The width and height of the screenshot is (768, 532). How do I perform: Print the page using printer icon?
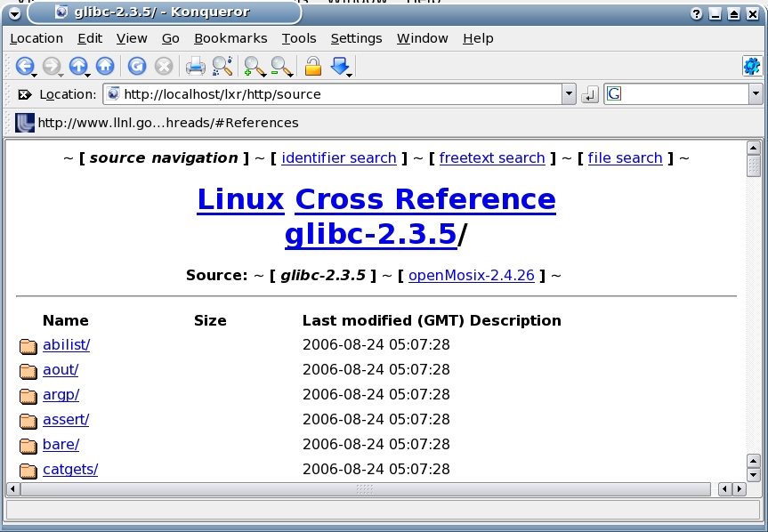(195, 66)
